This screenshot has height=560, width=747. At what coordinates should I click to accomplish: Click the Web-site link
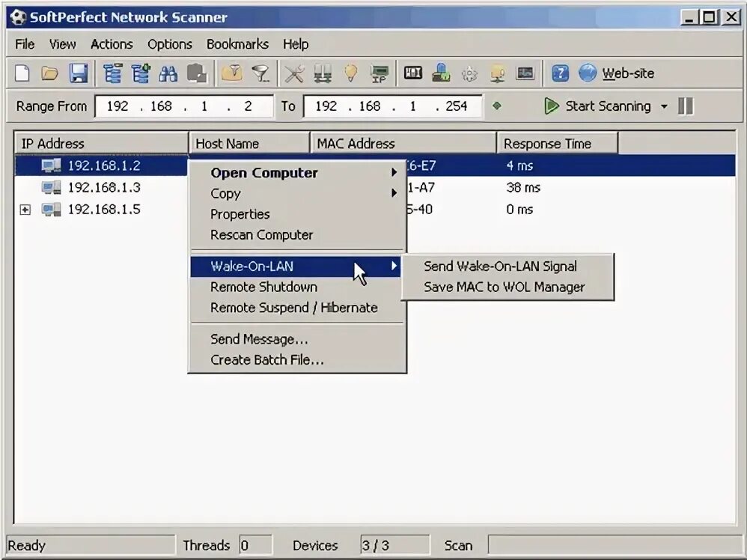click(x=628, y=73)
